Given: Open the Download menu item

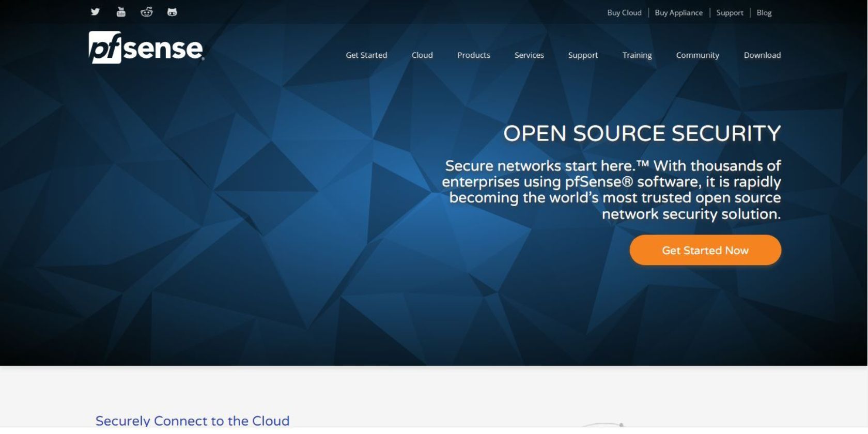Looking at the screenshot, I should click(x=762, y=55).
